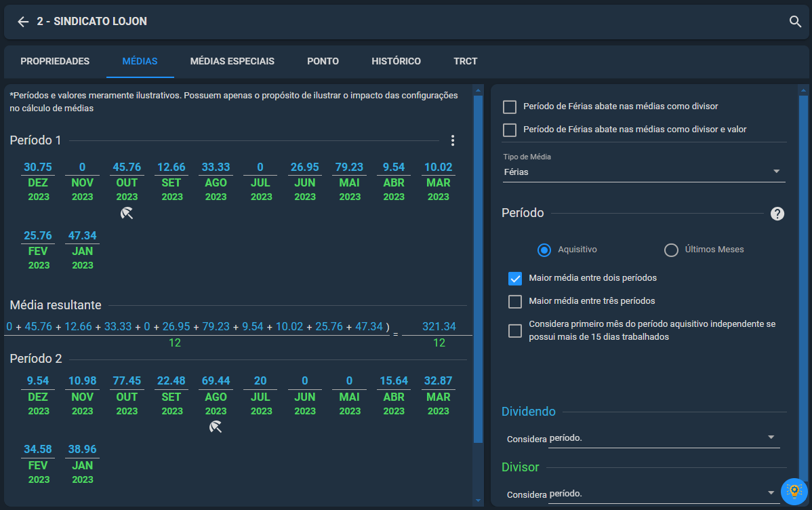The height and width of the screenshot is (510, 812).
Task: Expand the Dividendo 'Considera período' dropdown
Action: (x=664, y=439)
